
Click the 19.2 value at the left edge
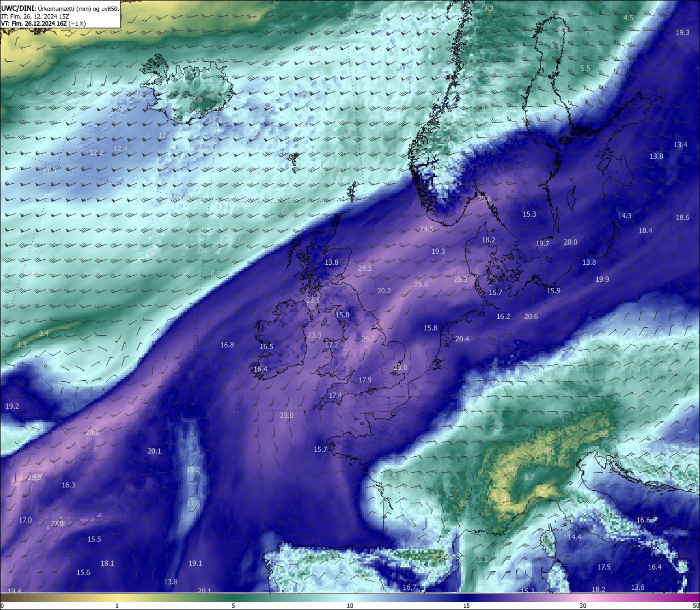click(12, 406)
